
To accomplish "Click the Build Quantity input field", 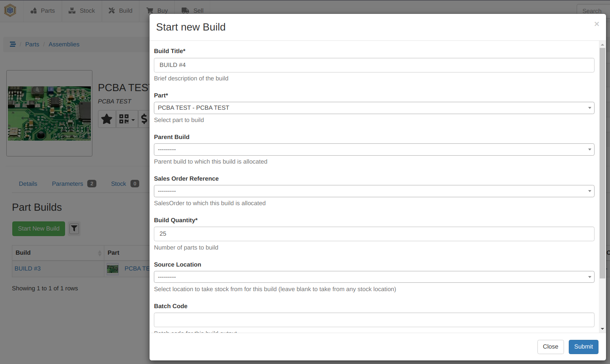I will [x=374, y=234].
